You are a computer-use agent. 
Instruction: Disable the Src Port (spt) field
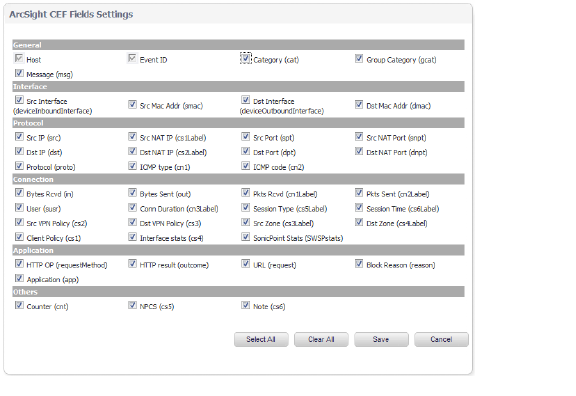[245, 137]
